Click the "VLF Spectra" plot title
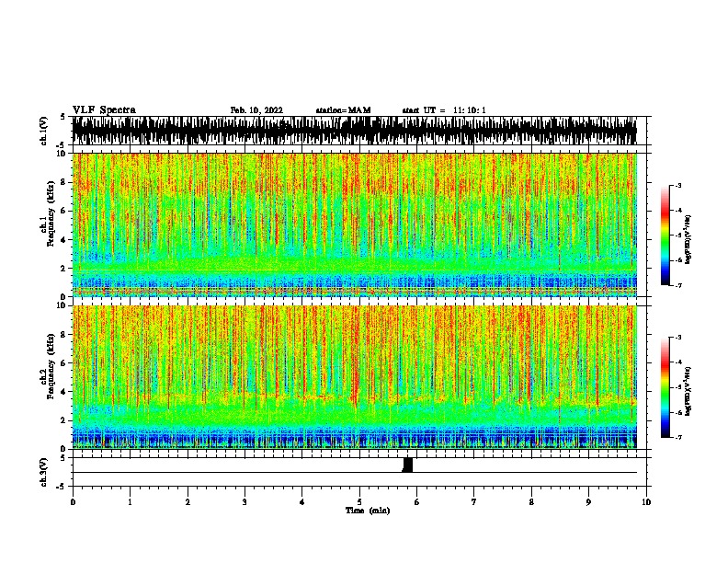 pyautogui.click(x=104, y=110)
